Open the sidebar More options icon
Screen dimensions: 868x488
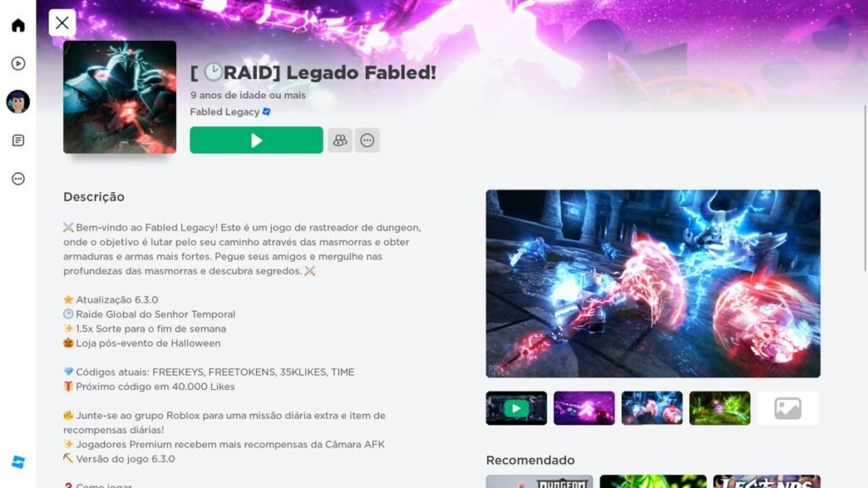point(19,179)
